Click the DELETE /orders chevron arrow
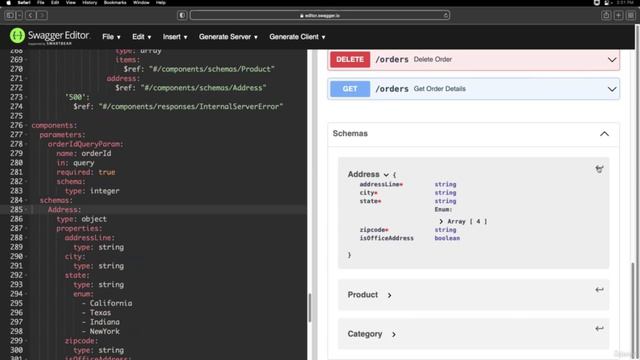The width and height of the screenshot is (640, 360). (x=612, y=60)
